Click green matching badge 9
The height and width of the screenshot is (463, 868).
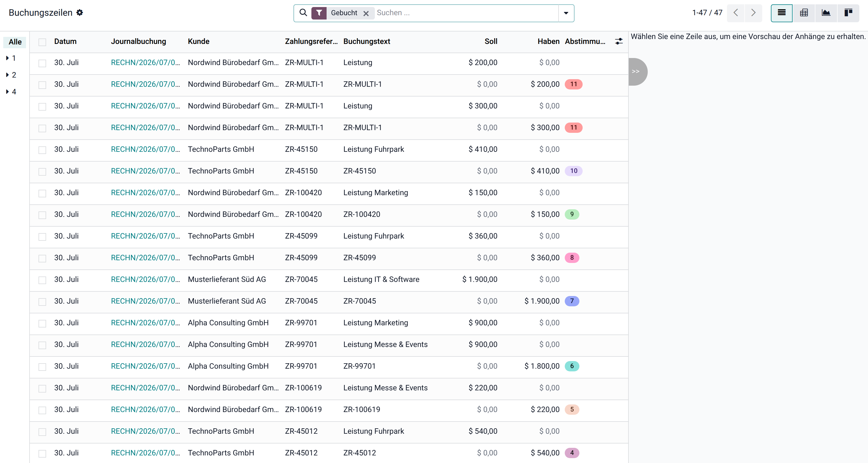pos(572,214)
